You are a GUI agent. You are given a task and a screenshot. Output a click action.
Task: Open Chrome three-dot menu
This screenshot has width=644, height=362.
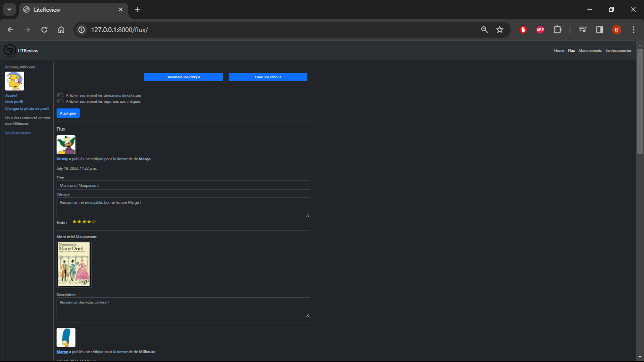point(634,30)
